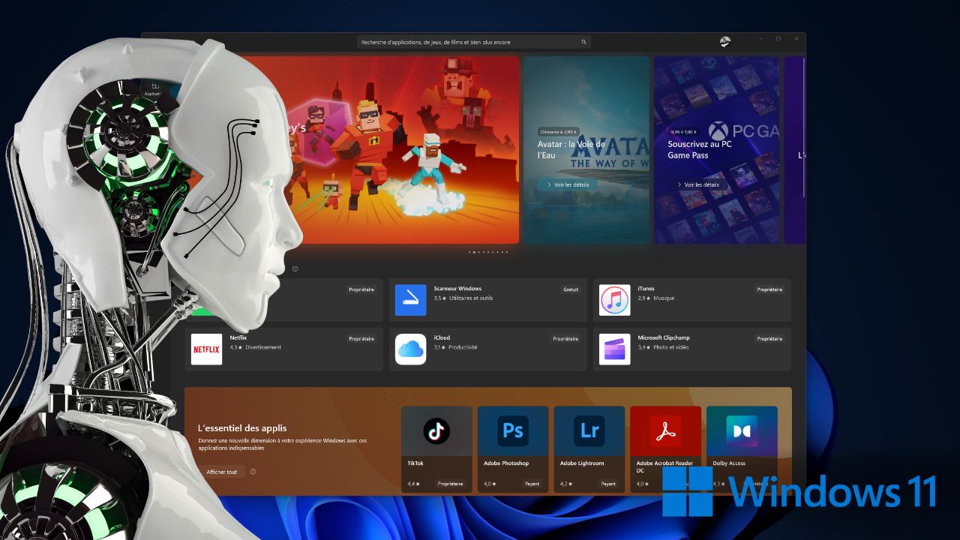Click the Utilitaires et outils category text
The width and height of the screenshot is (960, 540).
coord(471,298)
